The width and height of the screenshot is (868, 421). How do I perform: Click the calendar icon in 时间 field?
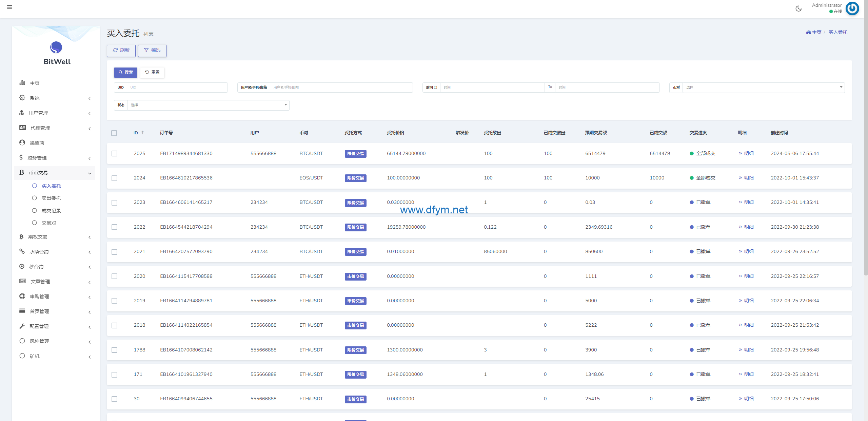(436, 88)
